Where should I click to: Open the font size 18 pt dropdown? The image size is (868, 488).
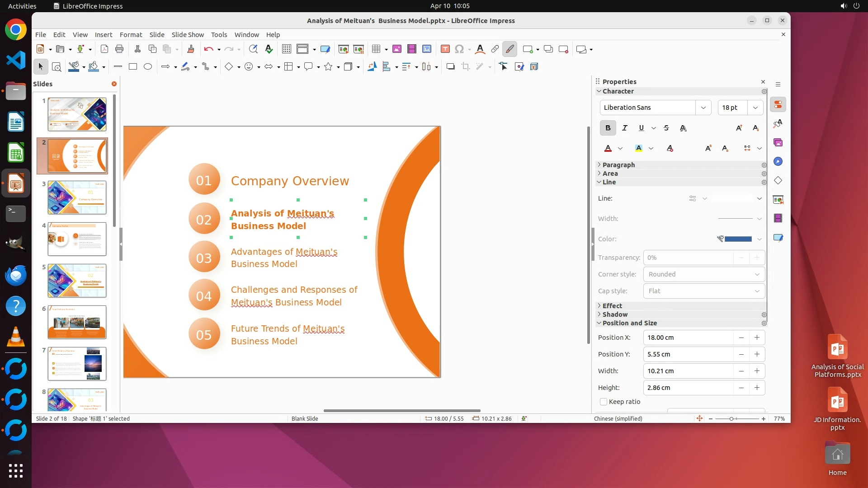755,108
